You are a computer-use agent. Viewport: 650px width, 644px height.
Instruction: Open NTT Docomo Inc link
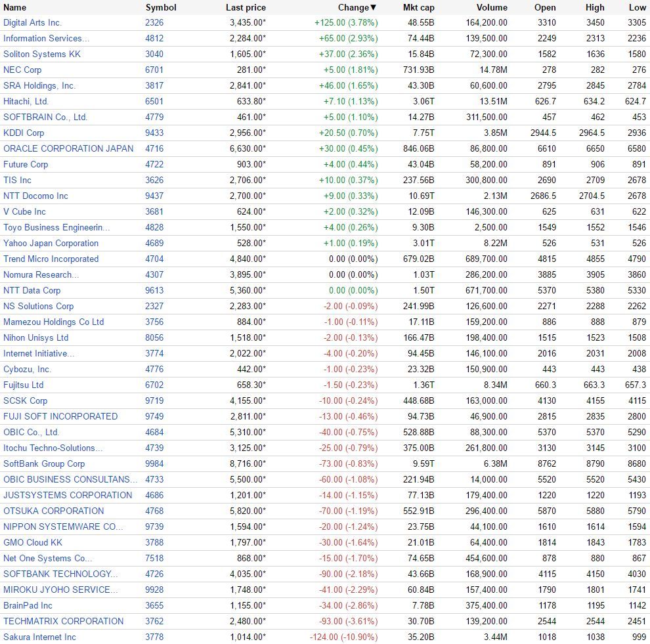(x=35, y=196)
